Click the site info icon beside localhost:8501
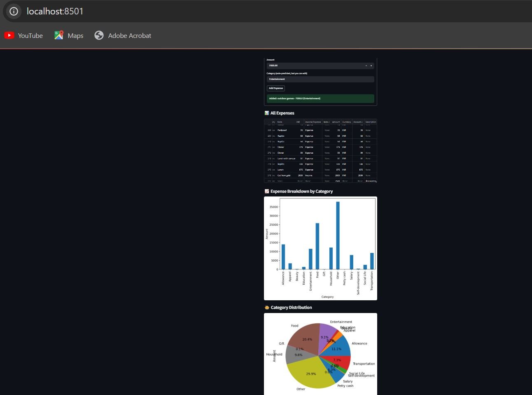 point(14,11)
